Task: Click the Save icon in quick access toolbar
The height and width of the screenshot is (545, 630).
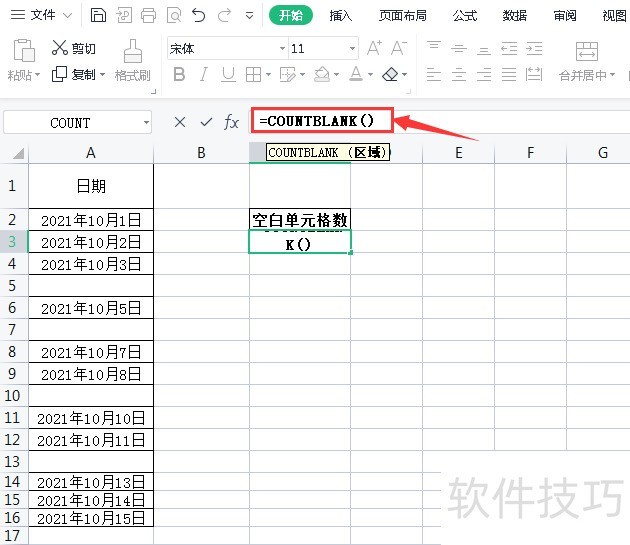Action: 98,16
